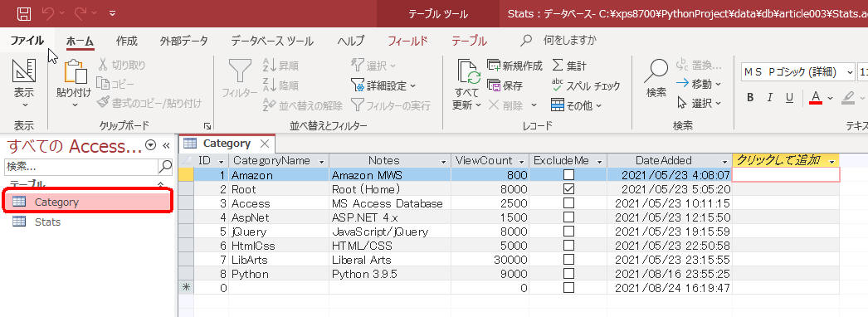This screenshot has width=868, height=317.
Task: Click the 何をしますか search box
Action: coord(569,41)
